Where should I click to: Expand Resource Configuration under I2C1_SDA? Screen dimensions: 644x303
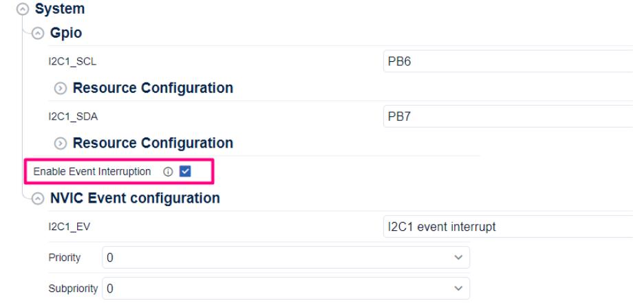pos(61,144)
